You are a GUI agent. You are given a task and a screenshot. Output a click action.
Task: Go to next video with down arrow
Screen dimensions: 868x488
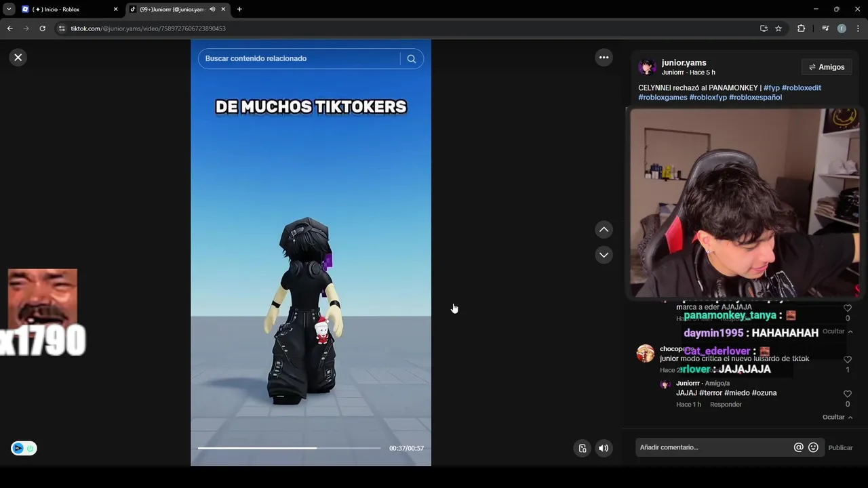pyautogui.click(x=604, y=255)
